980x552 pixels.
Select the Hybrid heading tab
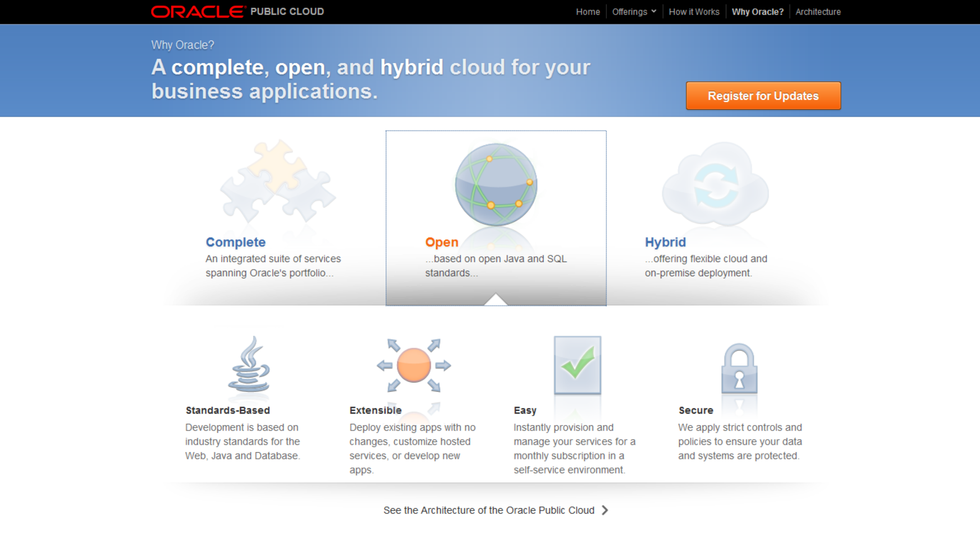pos(665,242)
